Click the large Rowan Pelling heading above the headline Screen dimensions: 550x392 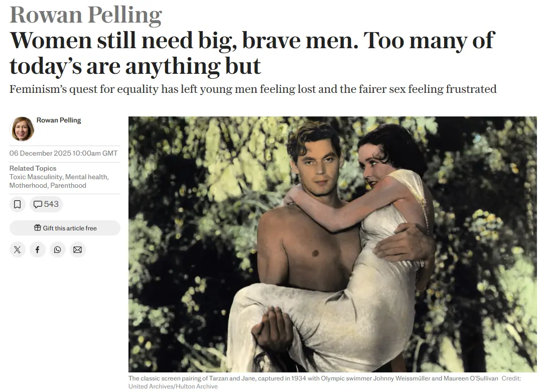86,15
